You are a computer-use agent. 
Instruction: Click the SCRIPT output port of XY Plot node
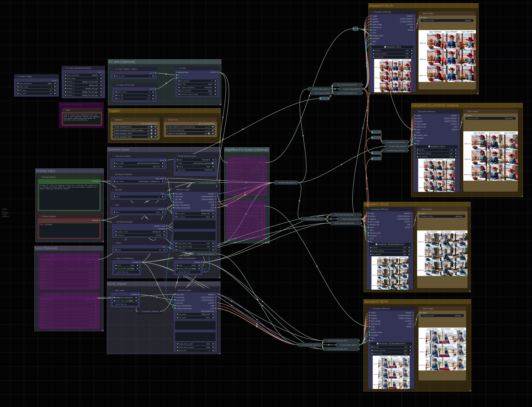pos(218,72)
